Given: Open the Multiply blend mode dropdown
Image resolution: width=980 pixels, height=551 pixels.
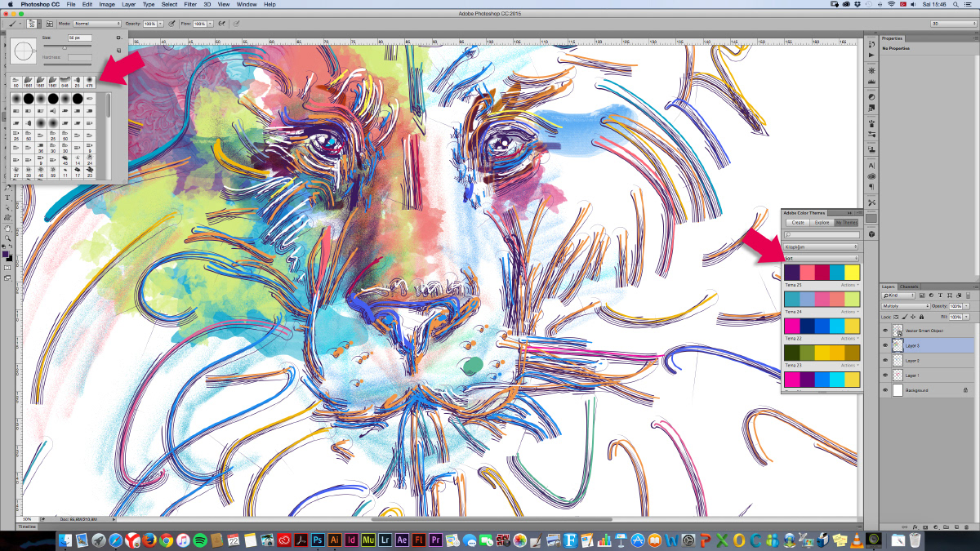Looking at the screenshot, I should pos(906,306).
